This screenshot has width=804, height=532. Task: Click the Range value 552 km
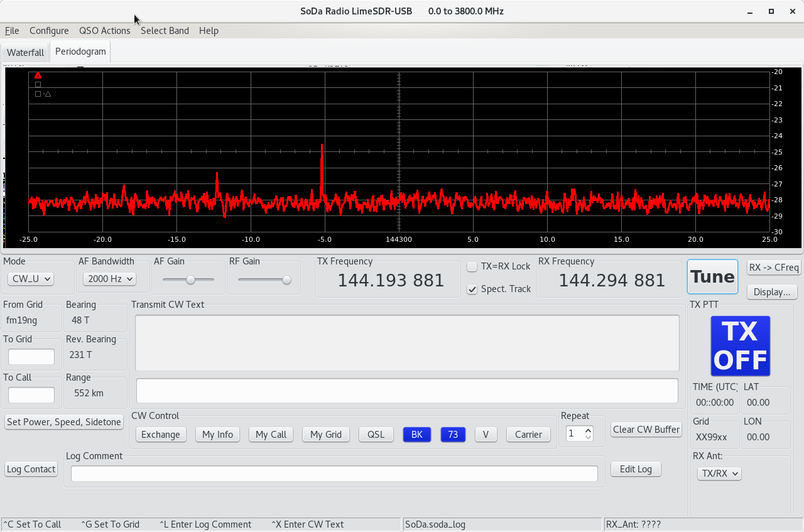89,393
